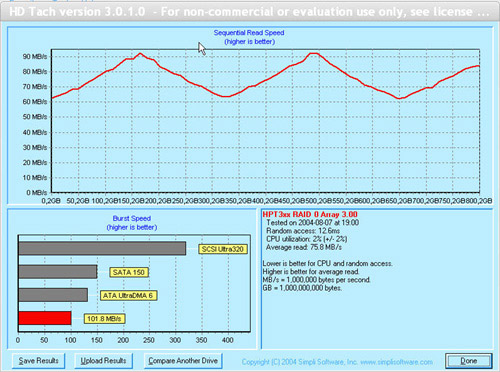
Task: Click the gray ATA UltraDMA 6 bar
Action: pos(53,295)
